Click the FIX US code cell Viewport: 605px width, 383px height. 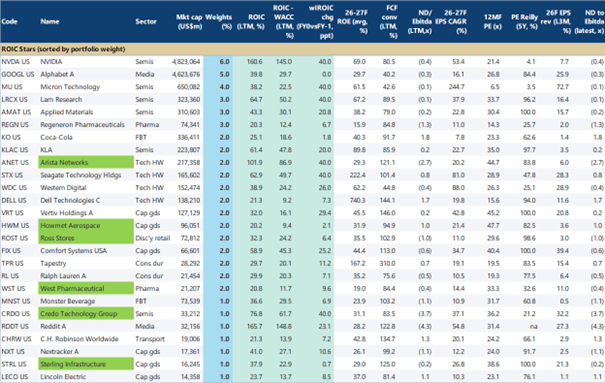[x=11, y=251]
